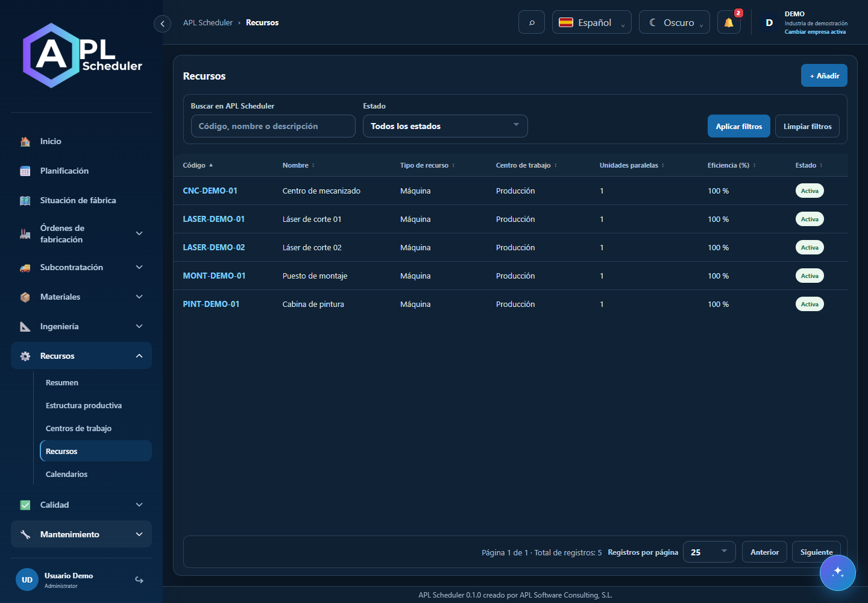Image resolution: width=868 pixels, height=603 pixels.
Task: Click the Cambiar empresa activa link
Action: (x=815, y=32)
